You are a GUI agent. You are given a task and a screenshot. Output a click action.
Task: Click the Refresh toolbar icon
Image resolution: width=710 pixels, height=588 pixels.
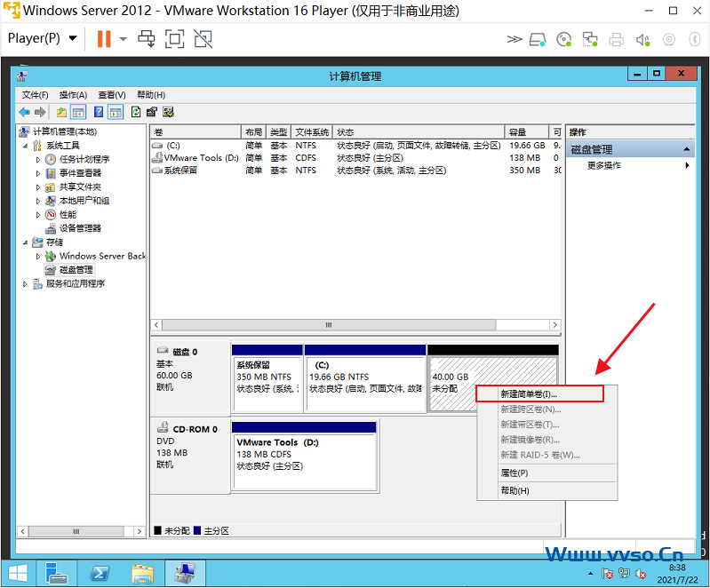136,112
